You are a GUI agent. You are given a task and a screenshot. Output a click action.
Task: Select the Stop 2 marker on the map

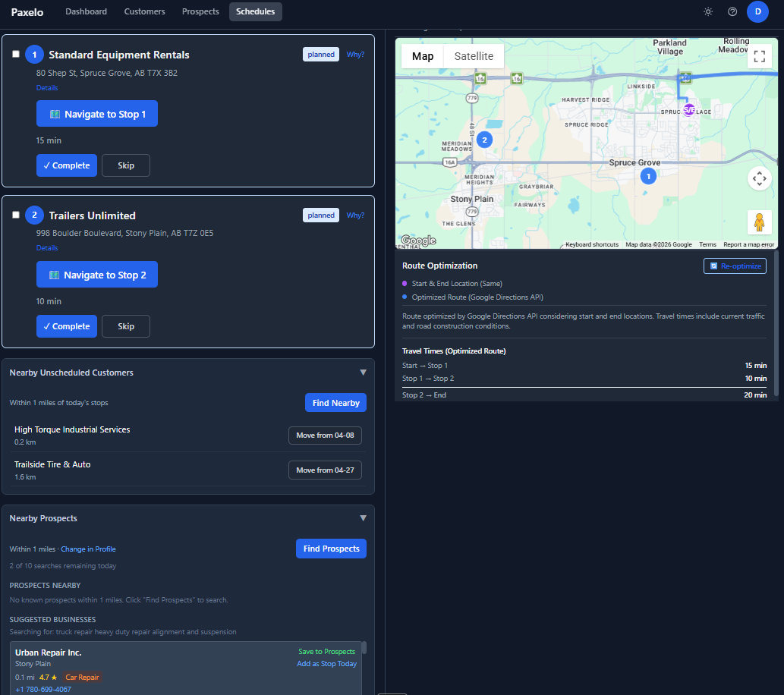click(484, 140)
